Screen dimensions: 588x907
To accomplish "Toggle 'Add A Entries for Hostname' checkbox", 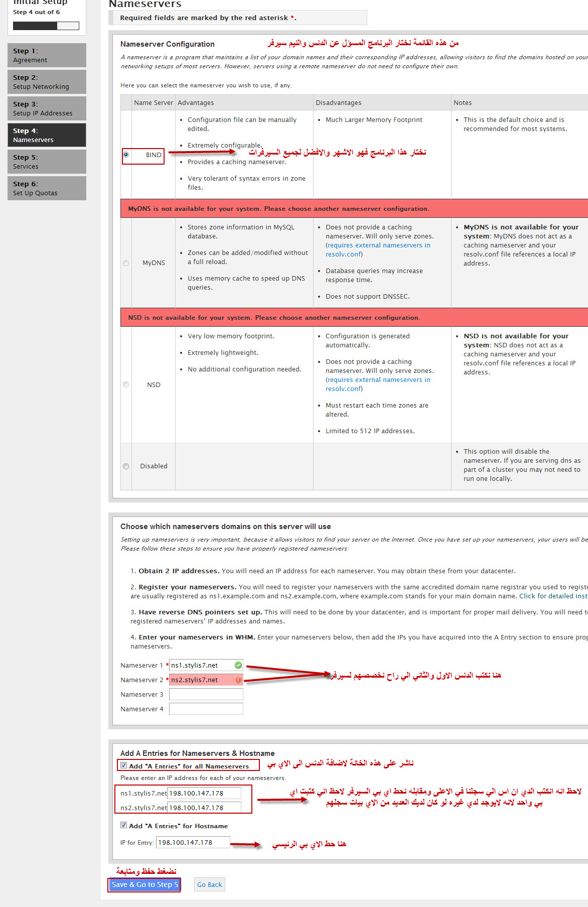I will [123, 825].
